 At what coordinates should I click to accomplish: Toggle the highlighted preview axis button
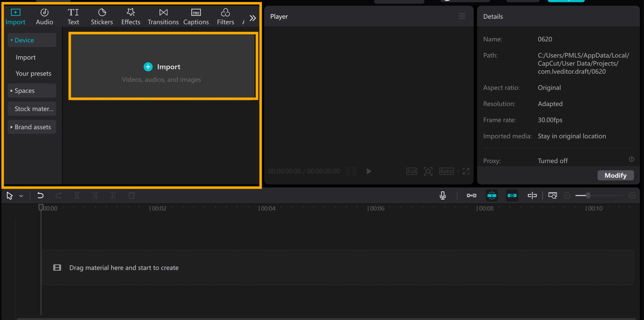coord(492,195)
